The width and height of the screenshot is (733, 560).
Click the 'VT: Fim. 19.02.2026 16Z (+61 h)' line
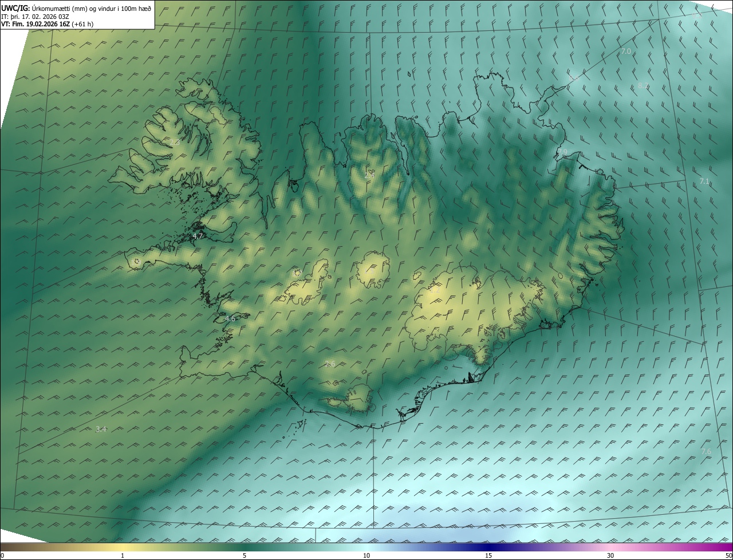coord(48,24)
